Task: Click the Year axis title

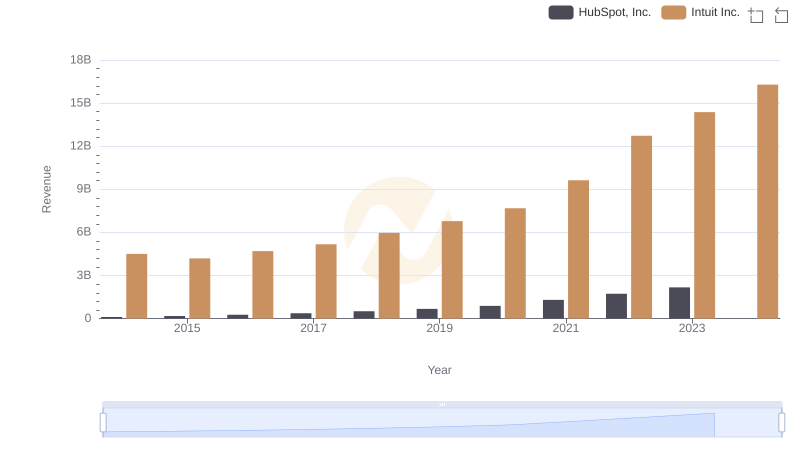Action: (x=439, y=370)
